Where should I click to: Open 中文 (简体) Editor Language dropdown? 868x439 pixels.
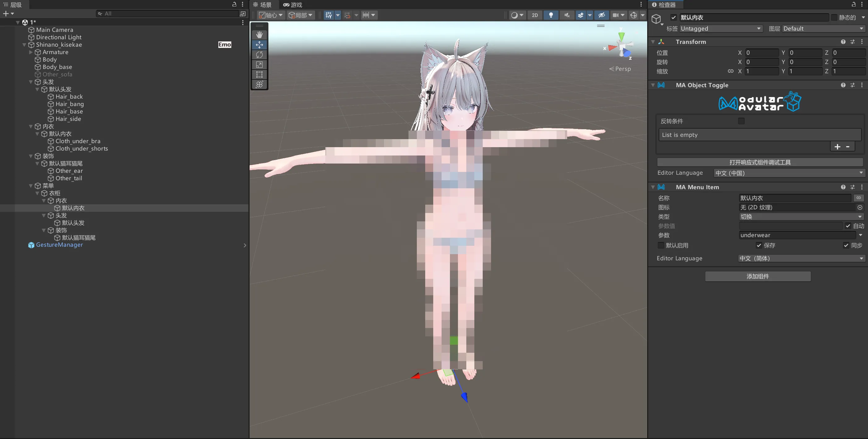coord(801,258)
